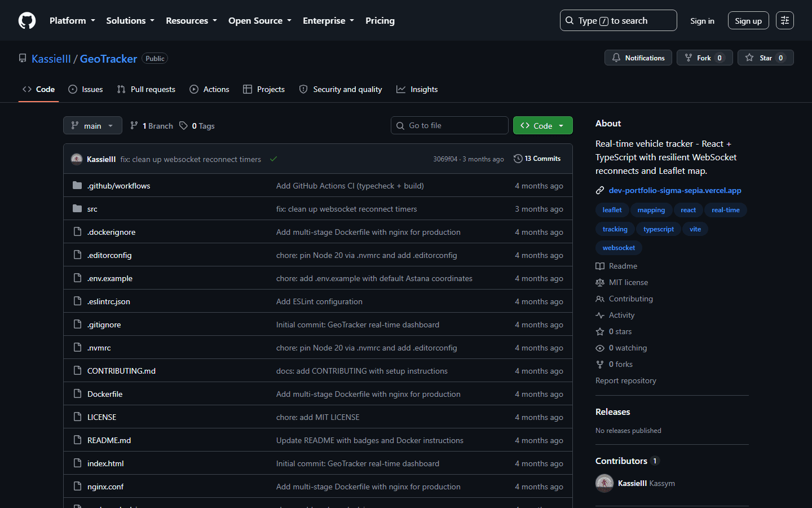
Task: Click the Sign in link
Action: point(702,20)
